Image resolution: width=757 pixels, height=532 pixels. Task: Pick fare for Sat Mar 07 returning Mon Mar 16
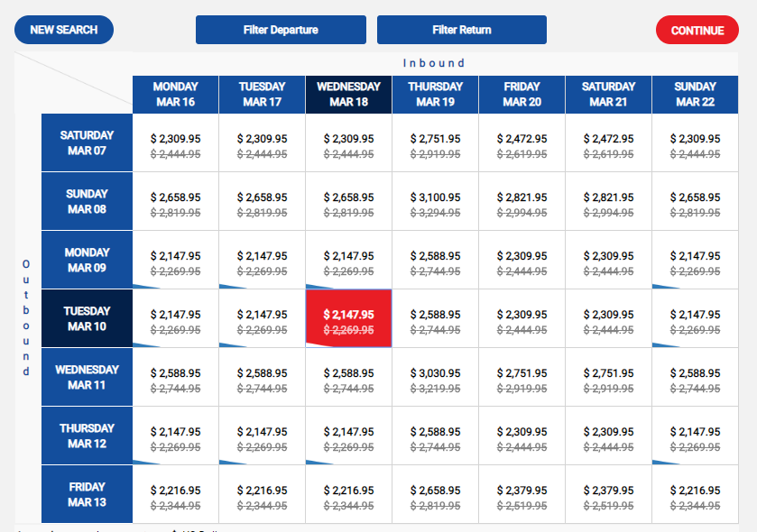click(176, 142)
